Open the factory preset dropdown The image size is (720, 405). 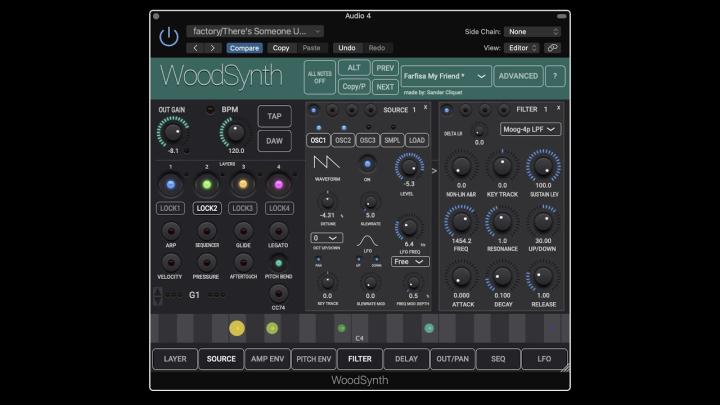255,31
